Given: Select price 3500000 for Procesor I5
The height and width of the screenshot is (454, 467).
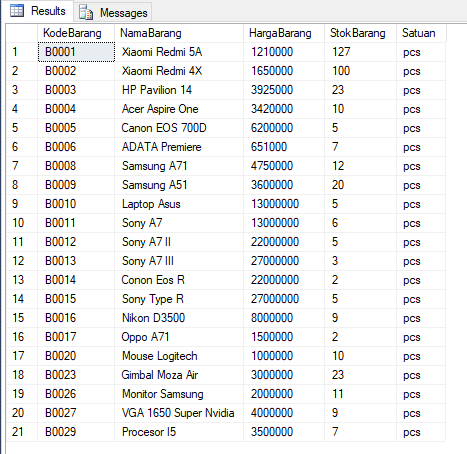Looking at the screenshot, I should 284,432.
